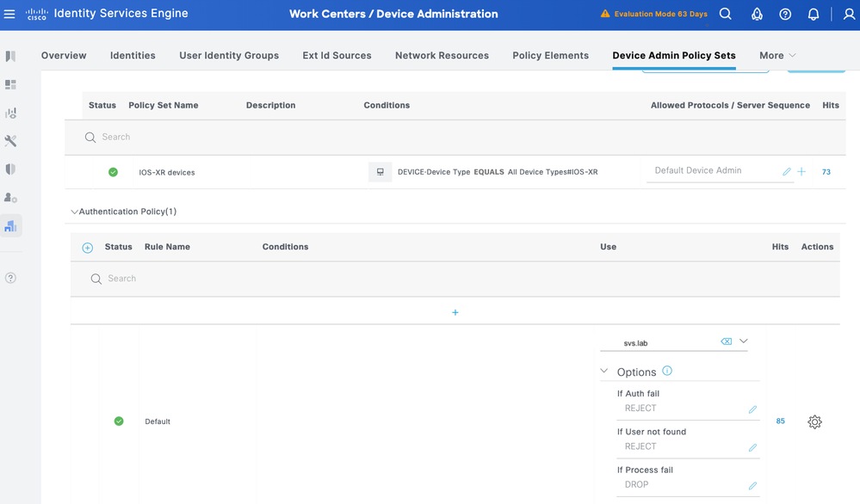The height and width of the screenshot is (504, 860).
Task: Click Work Centers / Device Administration title
Action: [393, 15]
